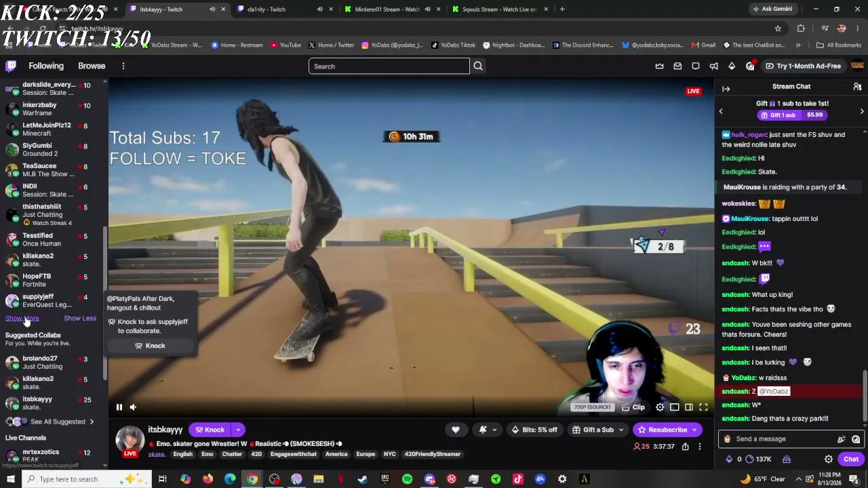The height and width of the screenshot is (488, 868).
Task: Click the Gift 1 sub $5.99 button
Action: [792, 115]
